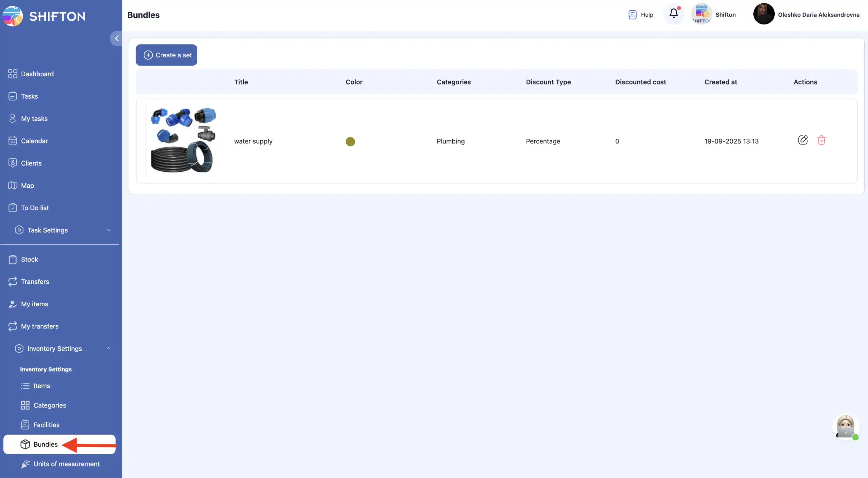Open the notifications bell
This screenshot has height=478, width=868.
[x=673, y=14]
